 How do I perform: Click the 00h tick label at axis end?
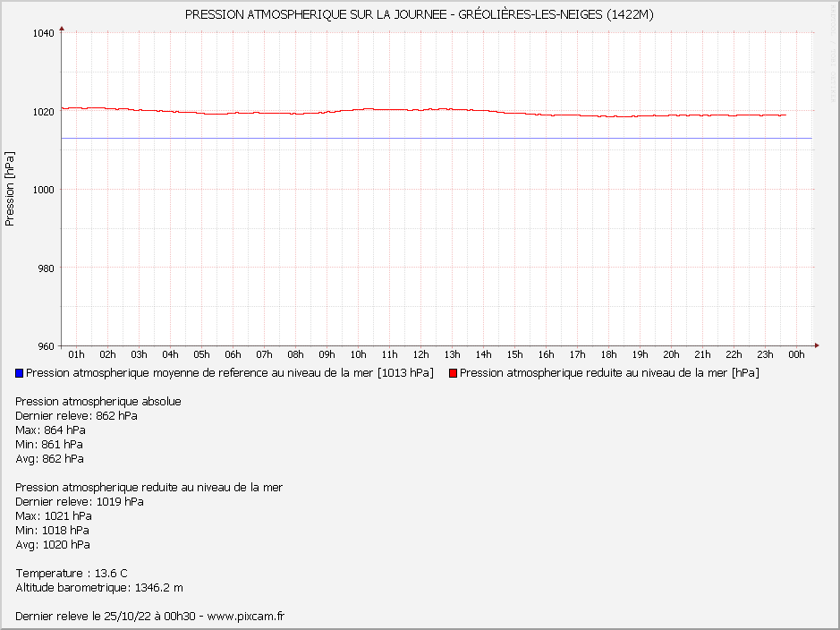(796, 355)
